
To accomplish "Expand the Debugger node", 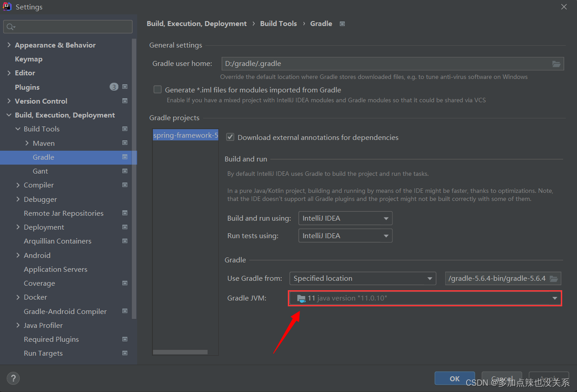I will point(18,199).
